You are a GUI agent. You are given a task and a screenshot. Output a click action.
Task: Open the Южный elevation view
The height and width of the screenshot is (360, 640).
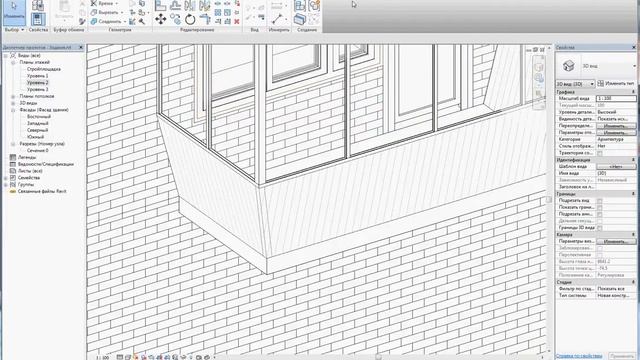[36, 137]
